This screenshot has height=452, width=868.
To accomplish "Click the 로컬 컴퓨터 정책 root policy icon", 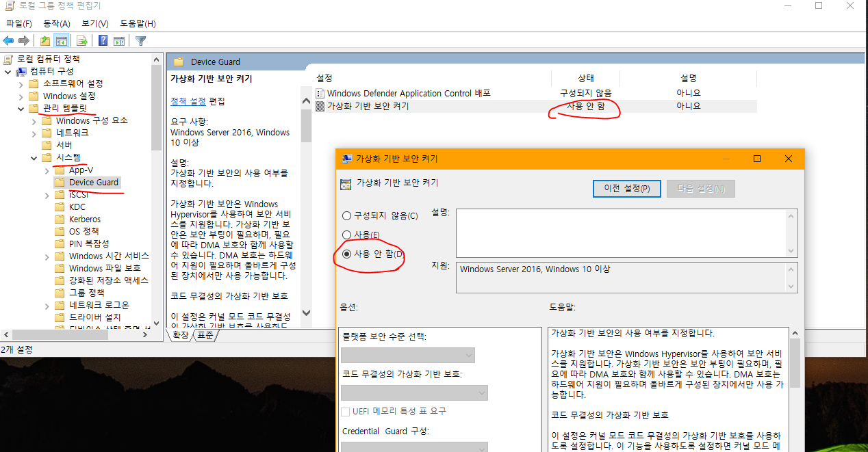I will (x=9, y=59).
